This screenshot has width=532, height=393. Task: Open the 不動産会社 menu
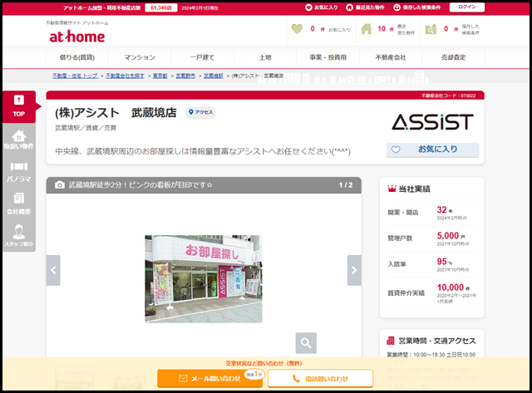(391, 57)
